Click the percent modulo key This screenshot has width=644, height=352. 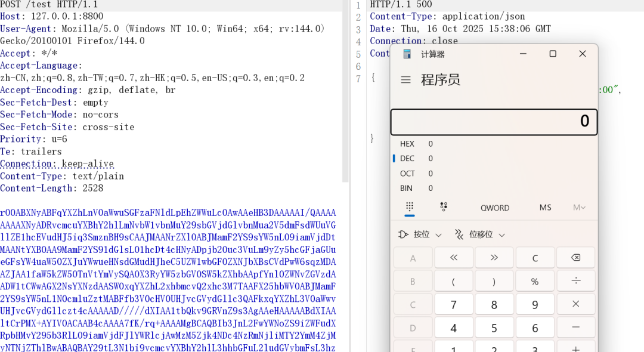[x=535, y=281]
